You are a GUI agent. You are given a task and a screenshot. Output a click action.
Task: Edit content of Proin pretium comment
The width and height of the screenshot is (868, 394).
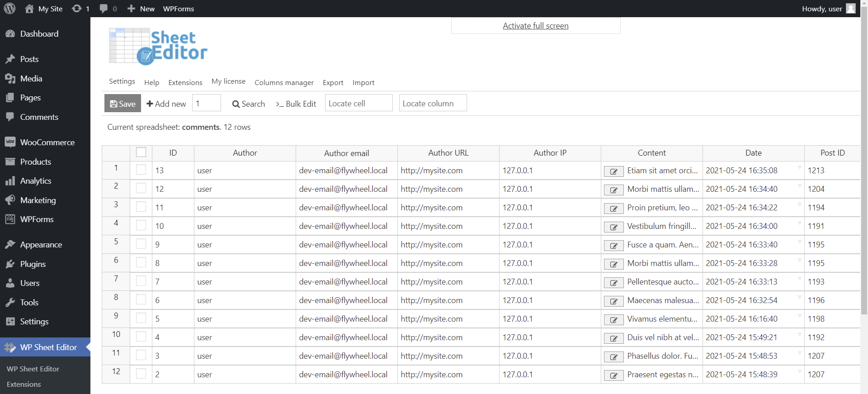614,209
